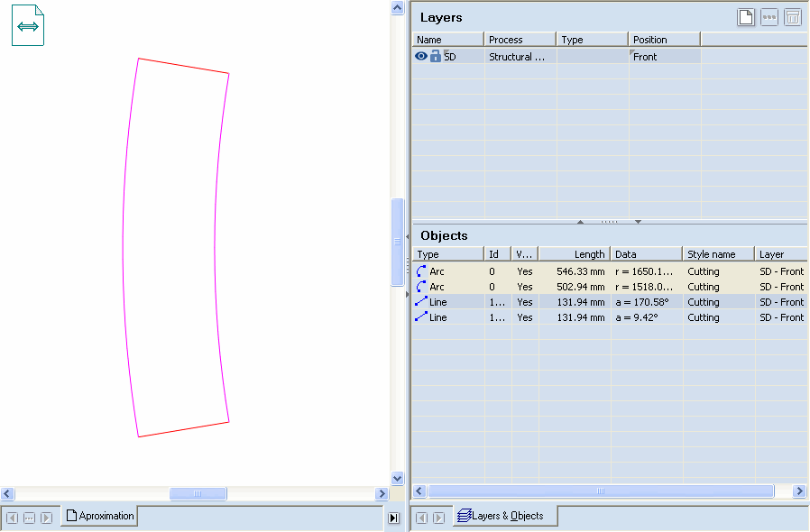810x532 pixels.
Task: Click the Line icon for 170.58° row
Action: click(x=421, y=302)
